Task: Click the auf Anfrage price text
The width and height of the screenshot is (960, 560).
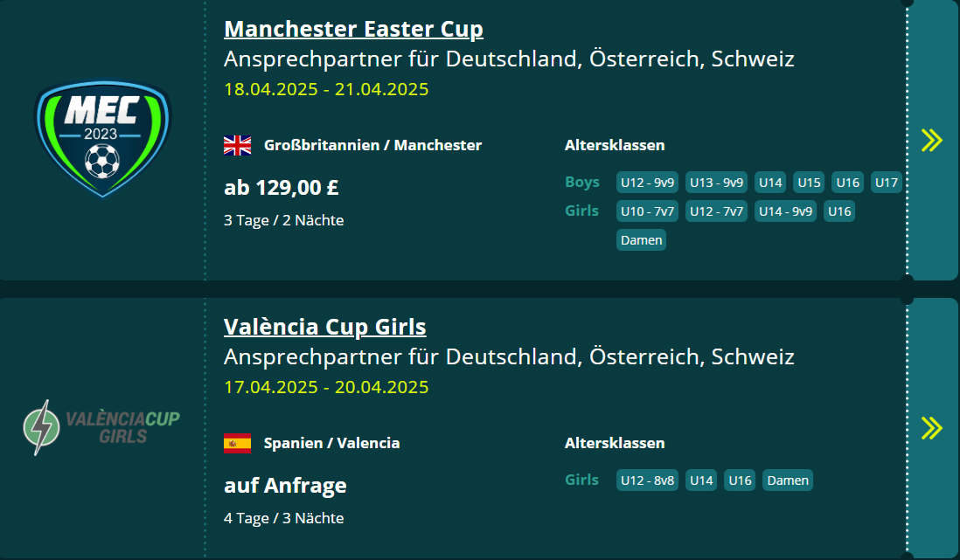Action: tap(285, 485)
